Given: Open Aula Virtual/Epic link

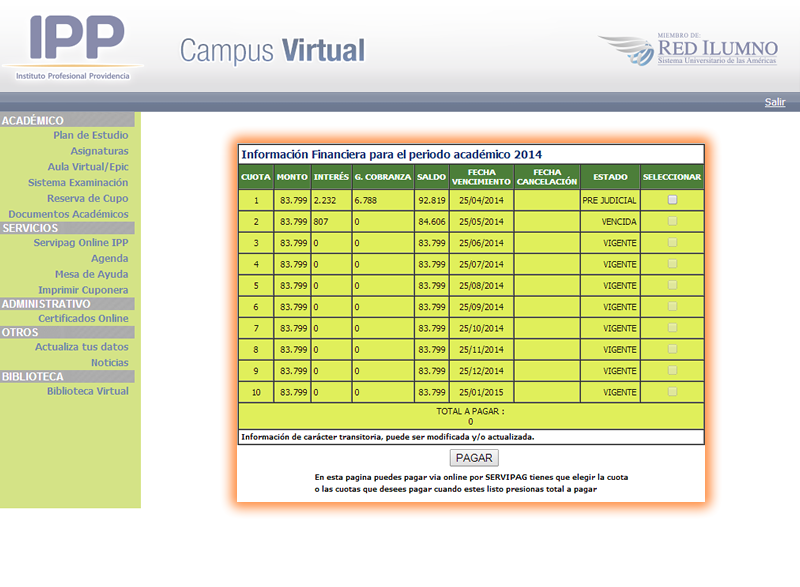Looking at the screenshot, I should pyautogui.click(x=88, y=167).
